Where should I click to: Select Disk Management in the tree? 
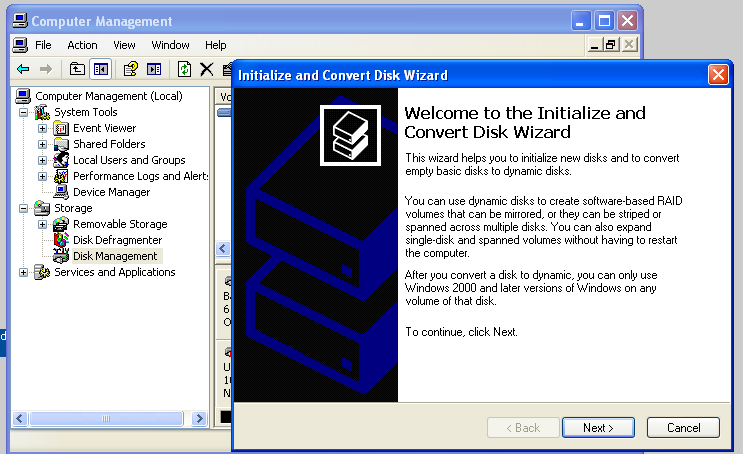click(115, 256)
